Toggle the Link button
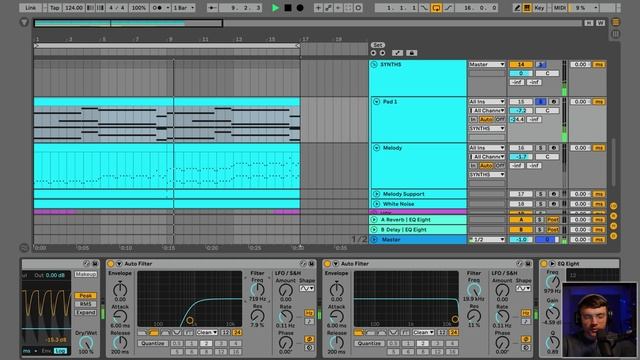 [30, 8]
